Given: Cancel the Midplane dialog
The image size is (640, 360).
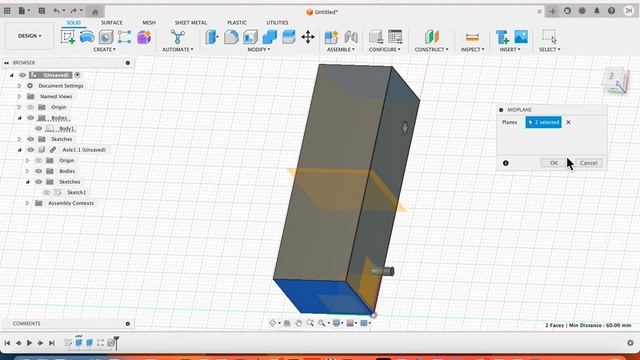Looking at the screenshot, I should [588, 163].
